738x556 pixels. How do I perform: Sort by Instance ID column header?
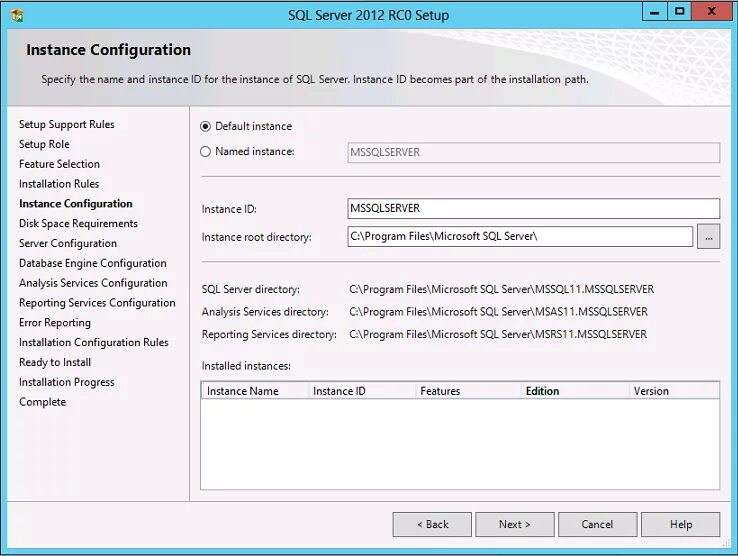(361, 391)
